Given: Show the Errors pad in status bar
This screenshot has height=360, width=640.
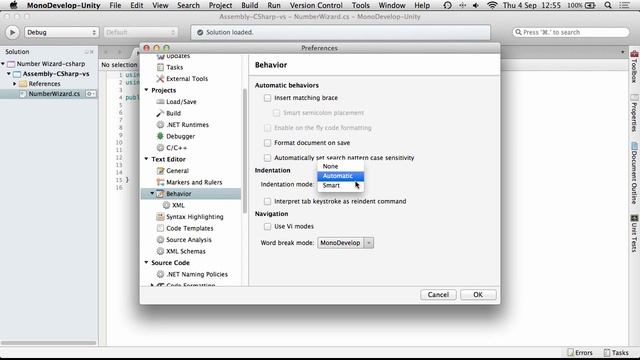Looking at the screenshot, I should (x=580, y=353).
